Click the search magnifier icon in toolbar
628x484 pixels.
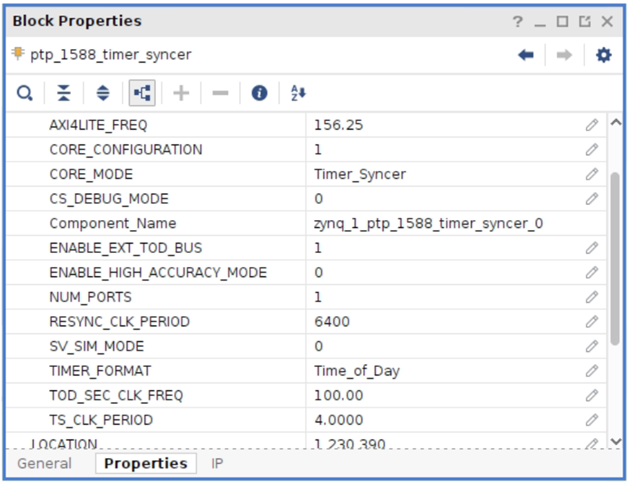click(24, 93)
